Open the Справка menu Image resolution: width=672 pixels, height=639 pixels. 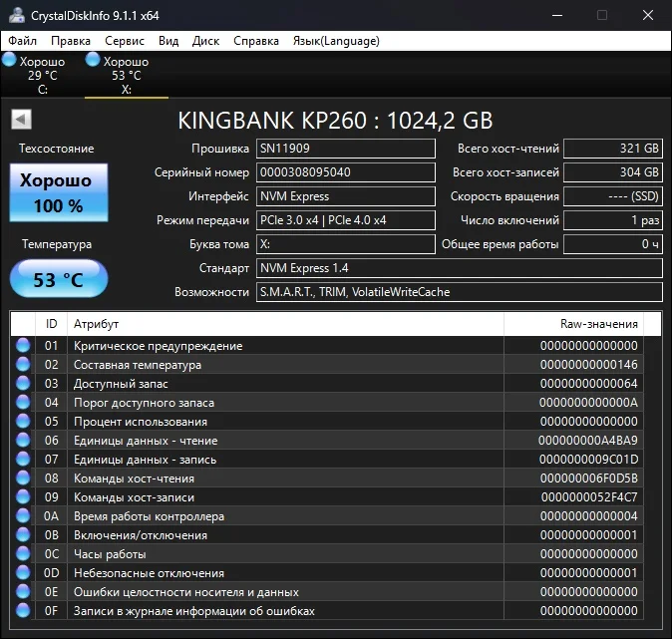[x=256, y=41]
